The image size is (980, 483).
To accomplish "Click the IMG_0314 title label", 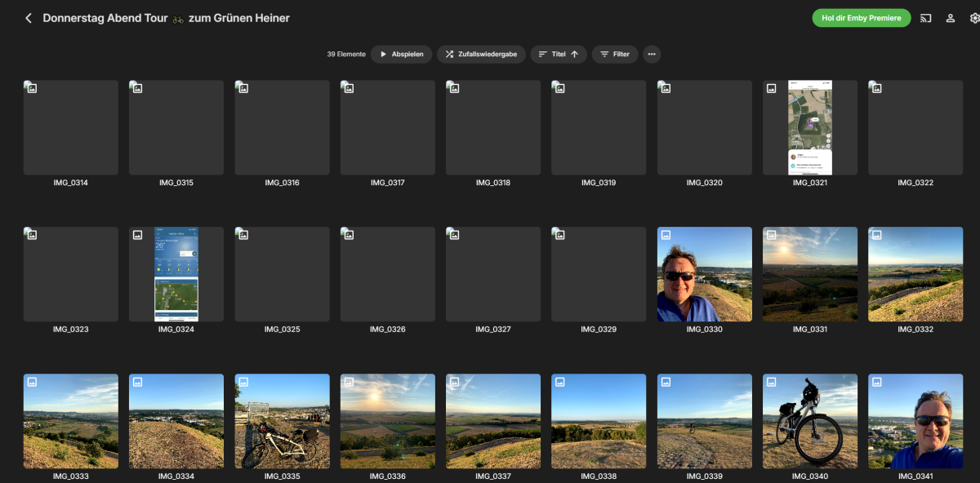I will click(70, 183).
